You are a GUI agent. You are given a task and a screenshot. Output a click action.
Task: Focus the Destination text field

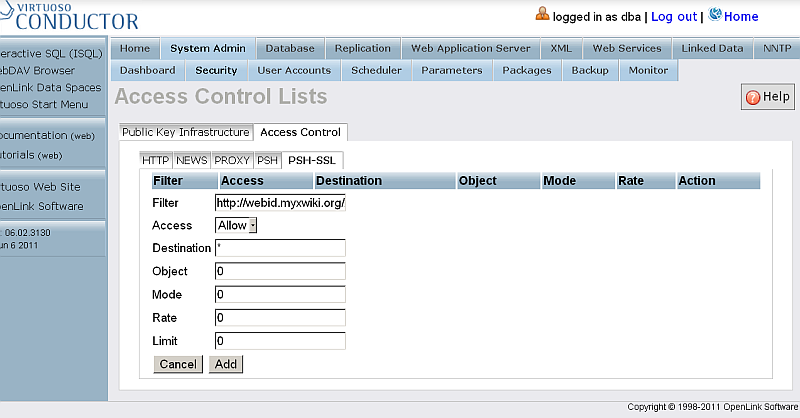click(x=280, y=248)
